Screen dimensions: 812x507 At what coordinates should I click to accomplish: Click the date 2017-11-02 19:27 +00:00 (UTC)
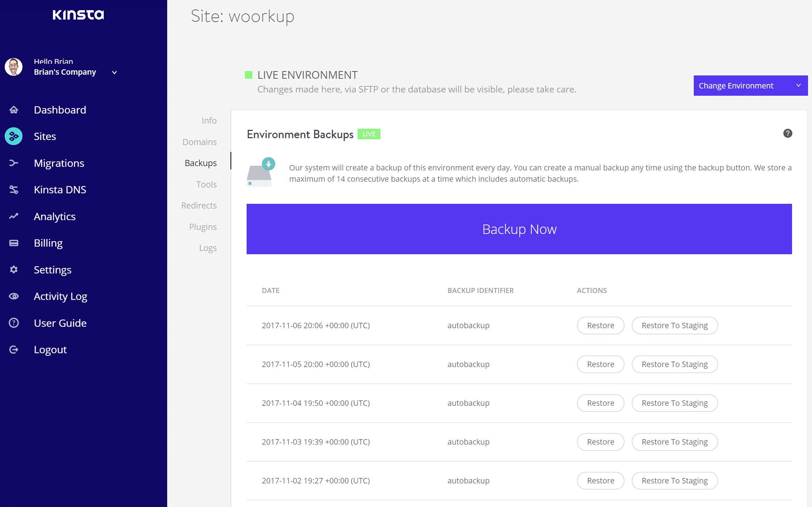[x=316, y=481]
